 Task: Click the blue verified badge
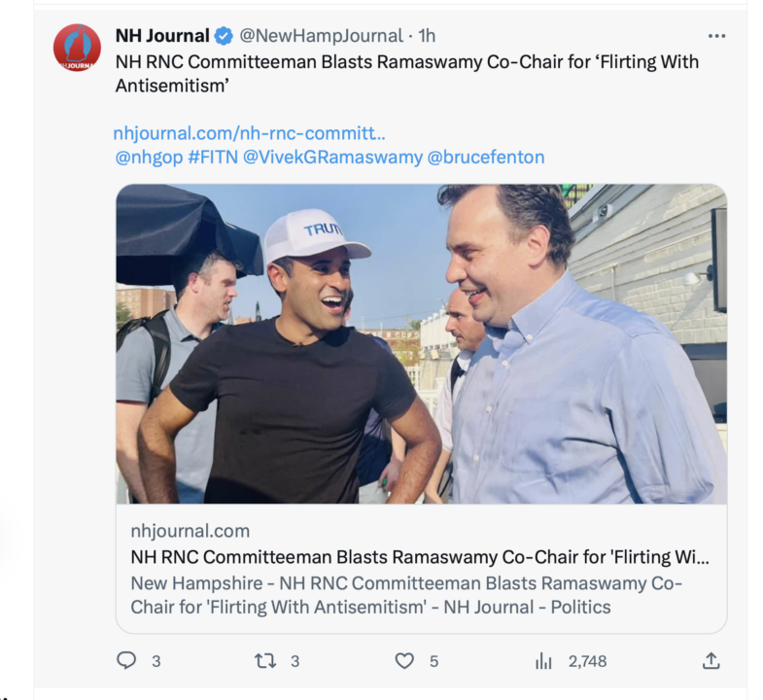(224, 36)
